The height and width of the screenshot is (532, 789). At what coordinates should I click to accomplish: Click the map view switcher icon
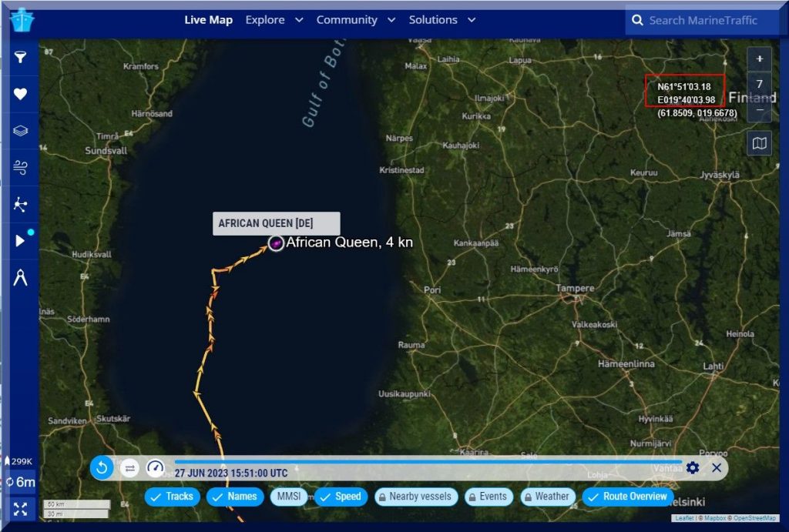(760, 143)
